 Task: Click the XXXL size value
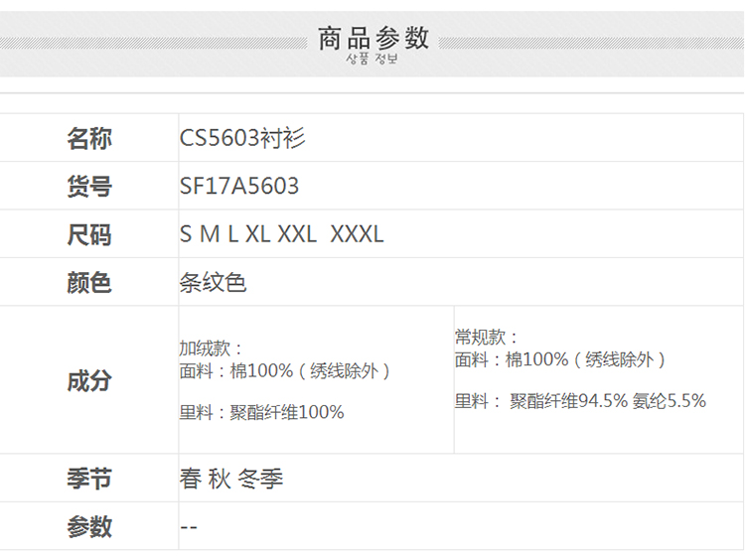pos(357,235)
